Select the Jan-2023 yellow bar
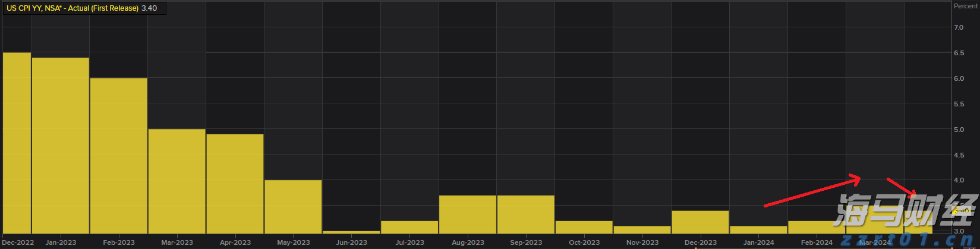Screen dimensions: 980x249 coord(60,145)
